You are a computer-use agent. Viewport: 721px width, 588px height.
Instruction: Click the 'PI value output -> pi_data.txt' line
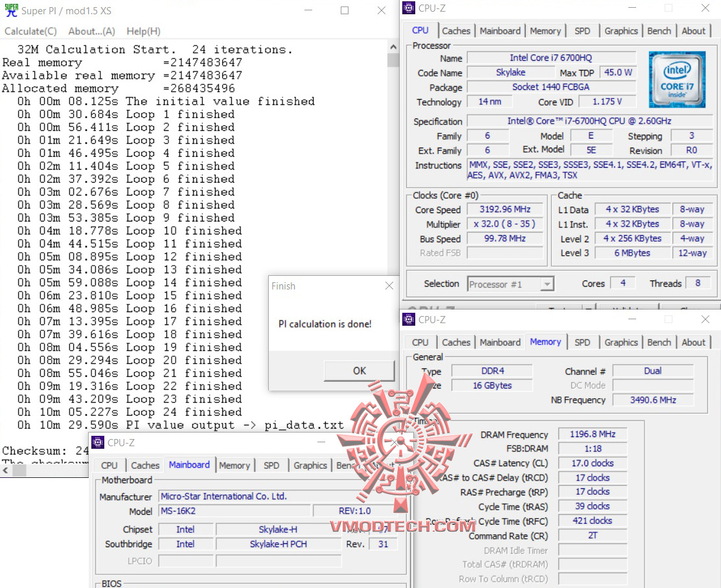point(180,425)
